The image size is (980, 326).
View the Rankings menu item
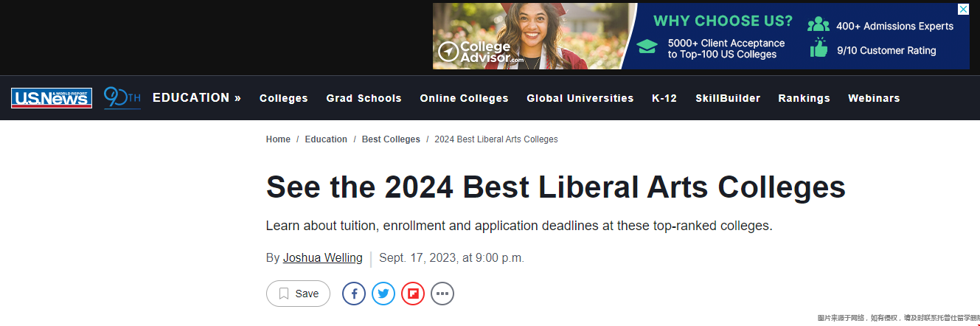click(804, 98)
